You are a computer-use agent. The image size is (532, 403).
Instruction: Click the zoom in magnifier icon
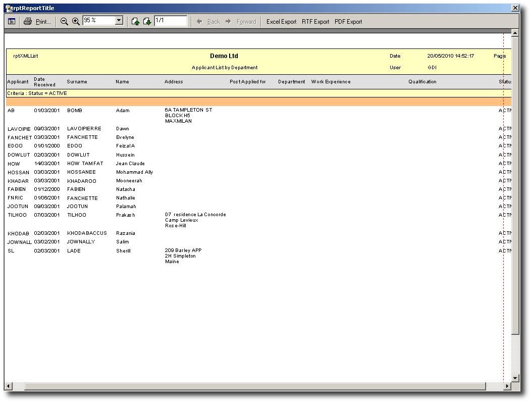(x=76, y=22)
